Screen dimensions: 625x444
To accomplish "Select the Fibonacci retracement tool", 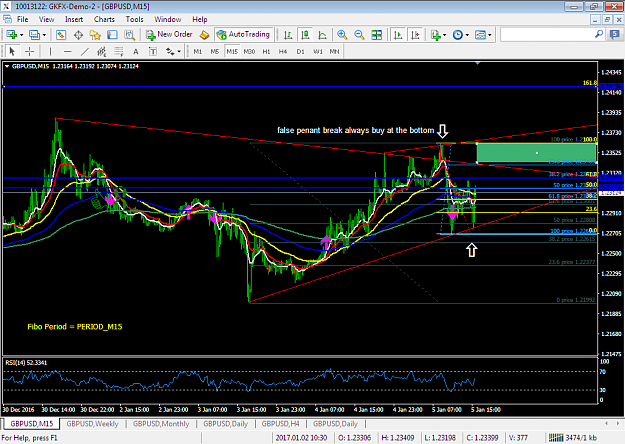I will point(119,51).
